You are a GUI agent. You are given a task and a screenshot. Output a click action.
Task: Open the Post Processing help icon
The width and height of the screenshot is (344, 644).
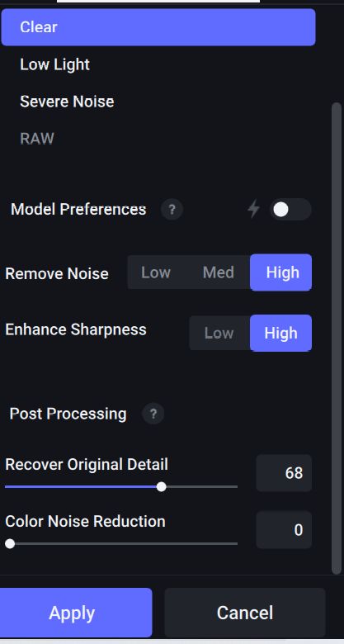pyautogui.click(x=153, y=413)
